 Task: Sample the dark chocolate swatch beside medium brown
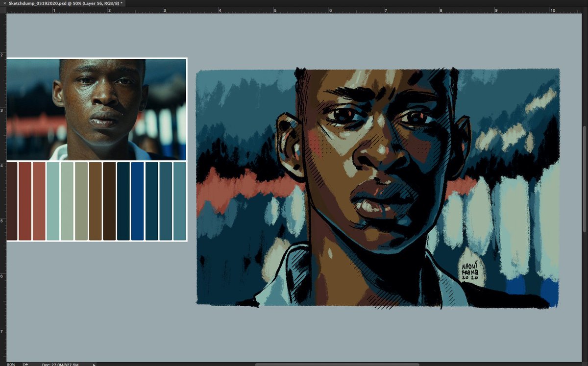point(109,201)
